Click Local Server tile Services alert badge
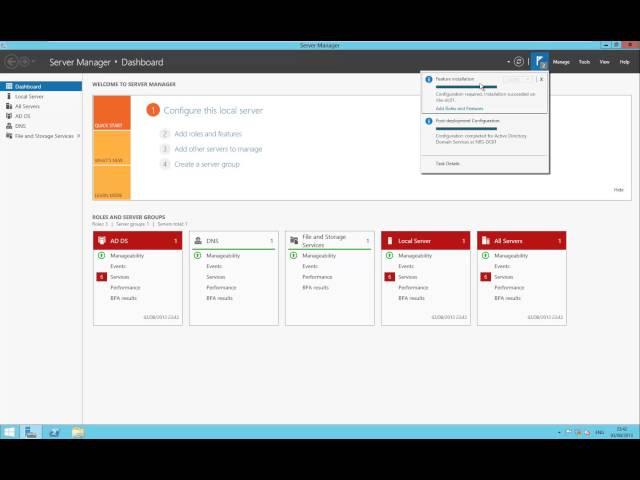The width and height of the screenshot is (640, 480). [x=389, y=277]
